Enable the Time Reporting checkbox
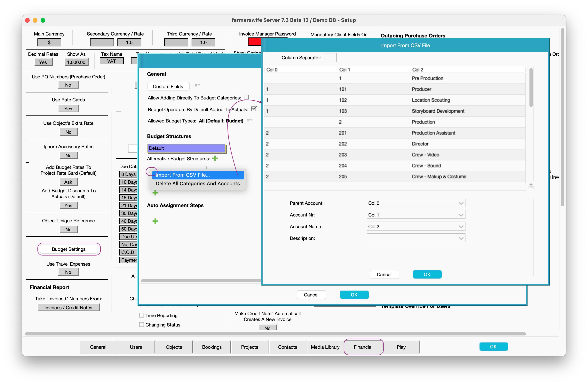Image resolution: width=588 pixels, height=385 pixels. click(142, 315)
